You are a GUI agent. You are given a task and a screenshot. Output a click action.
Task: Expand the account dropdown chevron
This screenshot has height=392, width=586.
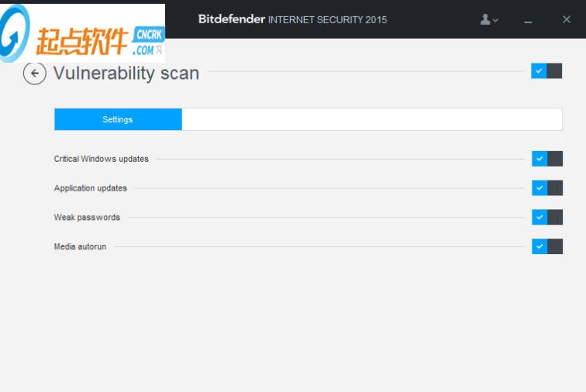pos(496,20)
